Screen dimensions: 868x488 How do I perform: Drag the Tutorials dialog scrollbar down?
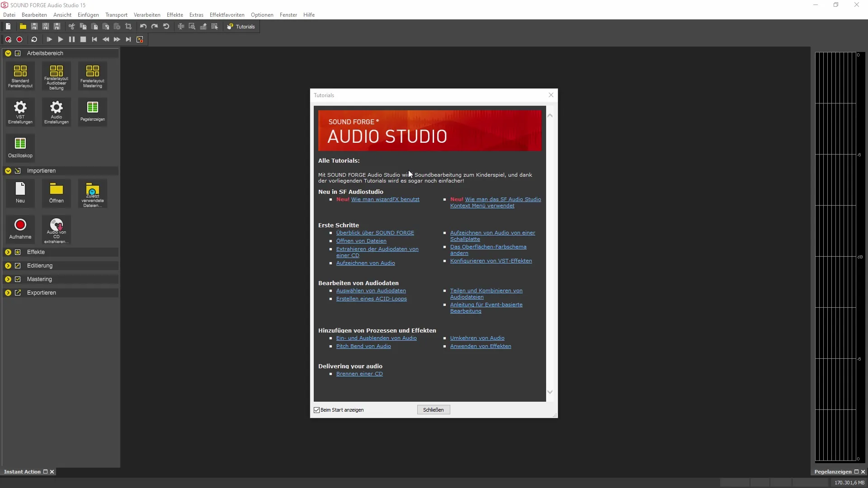(550, 391)
